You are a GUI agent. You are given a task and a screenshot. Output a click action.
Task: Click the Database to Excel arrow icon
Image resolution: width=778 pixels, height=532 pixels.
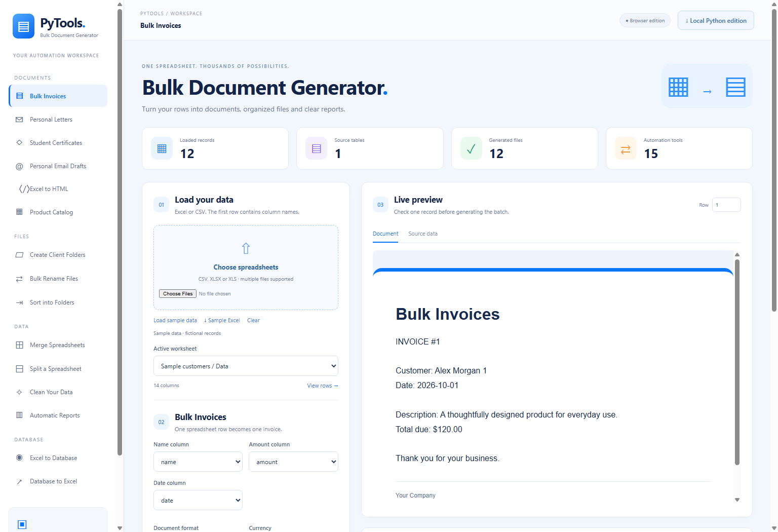click(x=19, y=481)
